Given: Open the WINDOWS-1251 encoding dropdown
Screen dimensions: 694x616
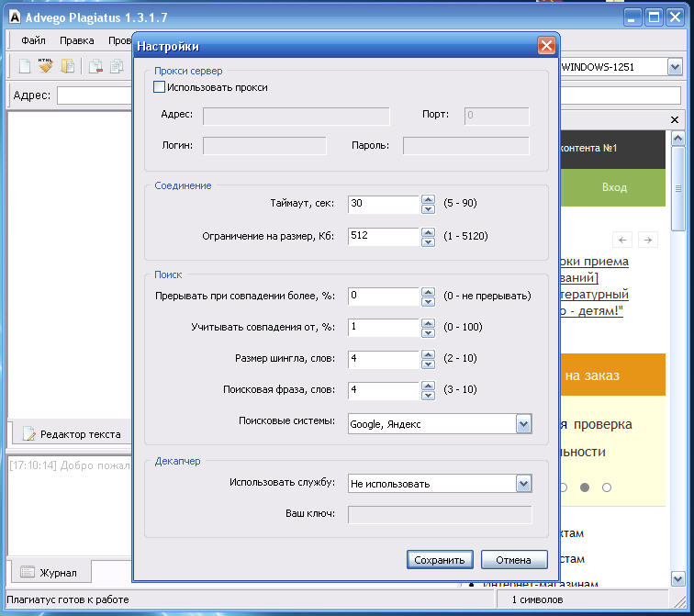Looking at the screenshot, I should [x=675, y=67].
